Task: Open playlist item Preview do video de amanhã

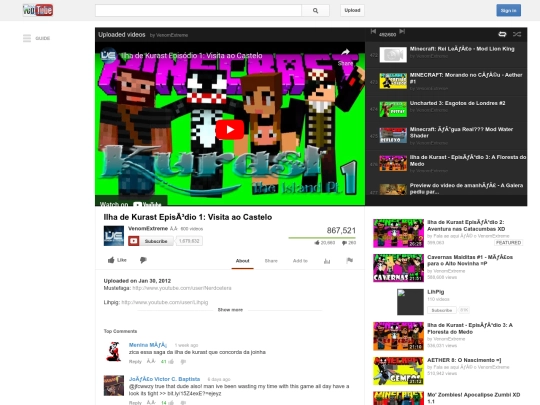Action: pos(446,189)
